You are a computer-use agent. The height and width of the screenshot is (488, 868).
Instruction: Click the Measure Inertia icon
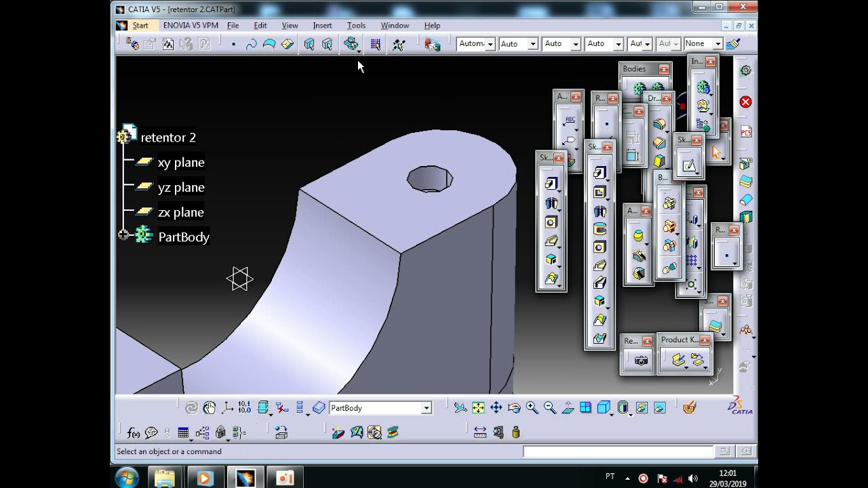515,432
